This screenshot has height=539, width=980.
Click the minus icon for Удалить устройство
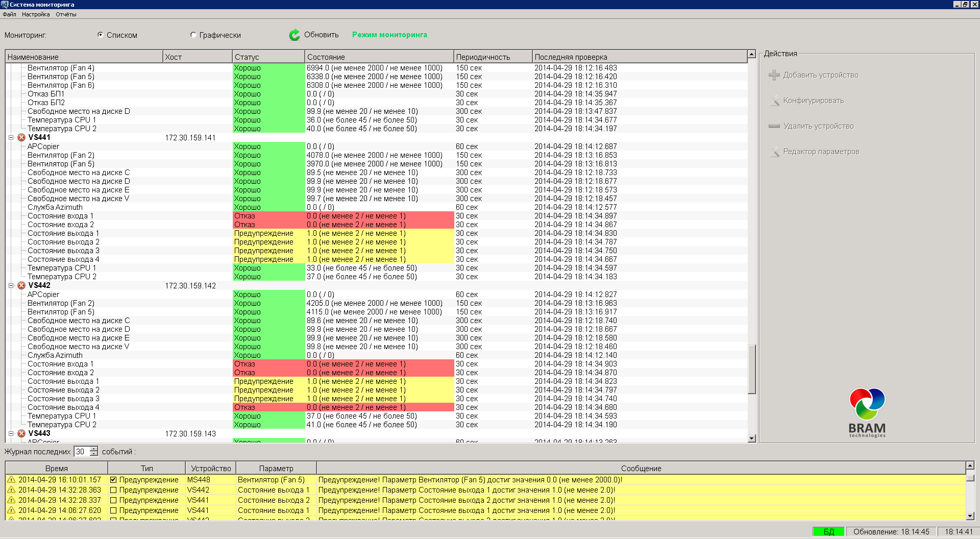click(x=774, y=126)
